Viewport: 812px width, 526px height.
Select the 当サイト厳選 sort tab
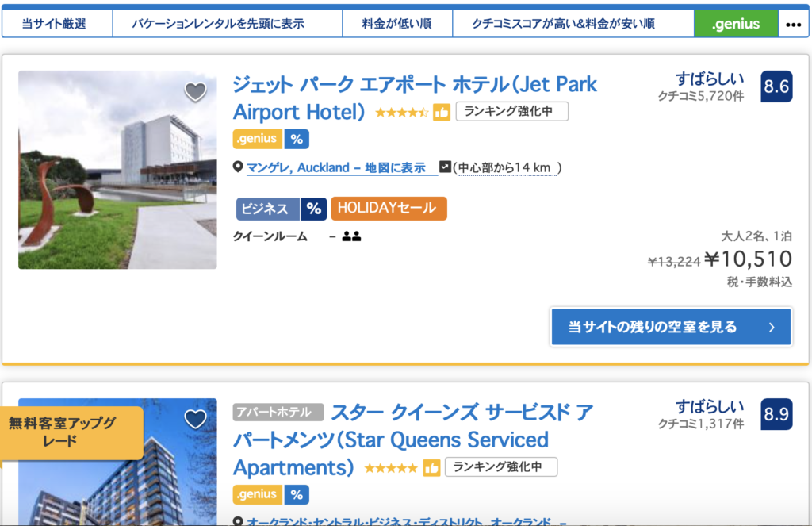[x=54, y=24]
